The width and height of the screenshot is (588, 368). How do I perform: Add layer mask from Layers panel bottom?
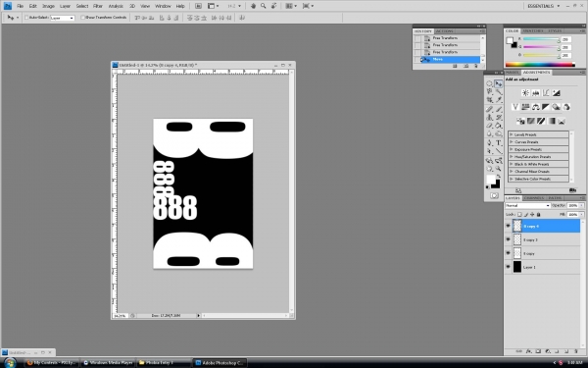click(538, 351)
